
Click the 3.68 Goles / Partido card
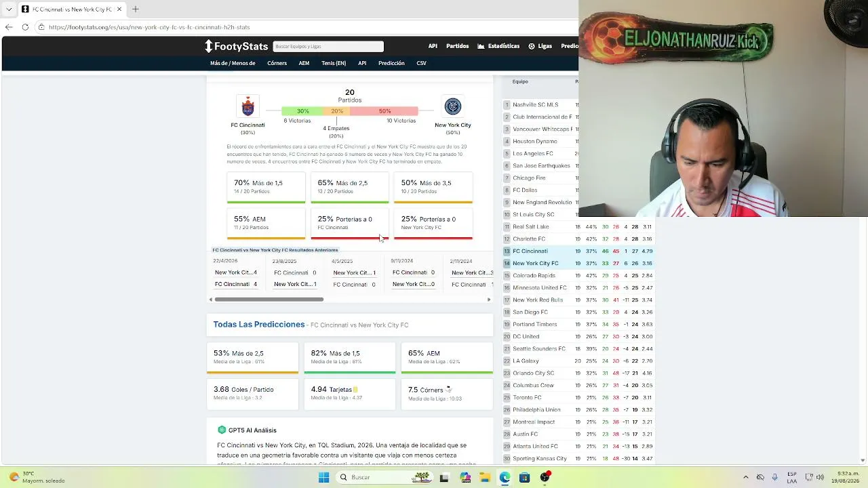[x=252, y=394]
